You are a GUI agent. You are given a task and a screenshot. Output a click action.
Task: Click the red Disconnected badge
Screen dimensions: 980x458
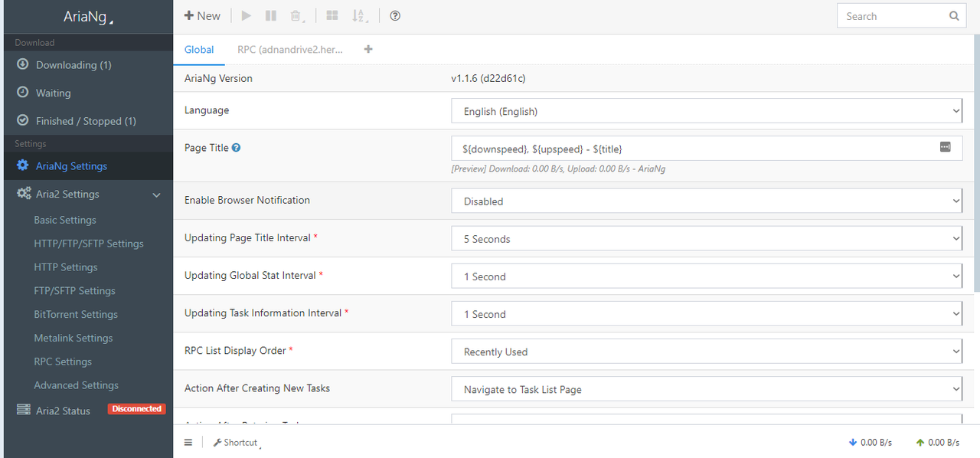[136, 409]
